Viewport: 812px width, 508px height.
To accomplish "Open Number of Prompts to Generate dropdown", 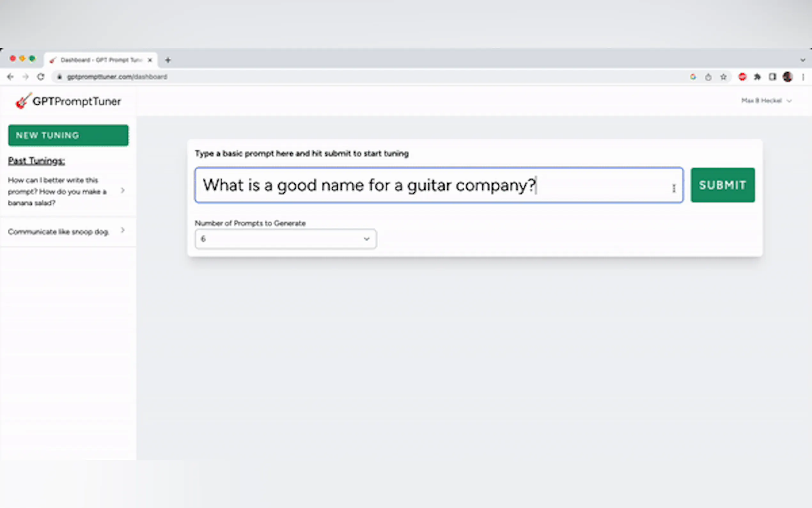I will [285, 239].
